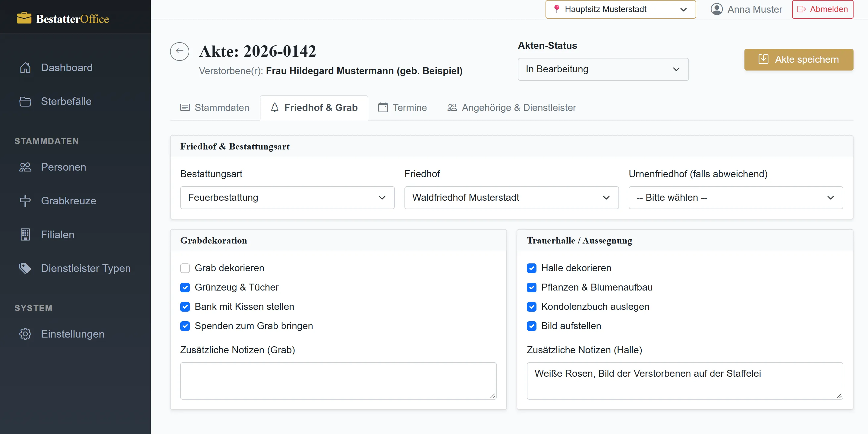
Task: Click the Stammdaten tab list icon
Action: (185, 108)
